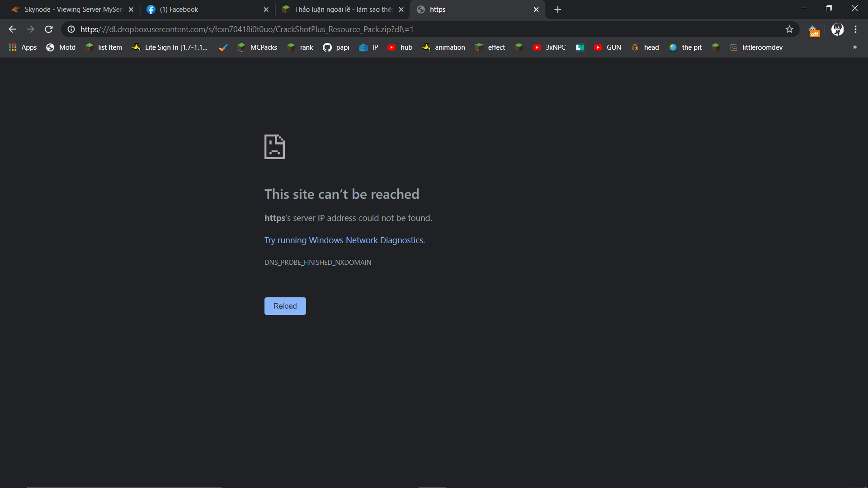This screenshot has width=868, height=488.
Task: Open the littleroomdev bookmark
Action: tap(756, 47)
